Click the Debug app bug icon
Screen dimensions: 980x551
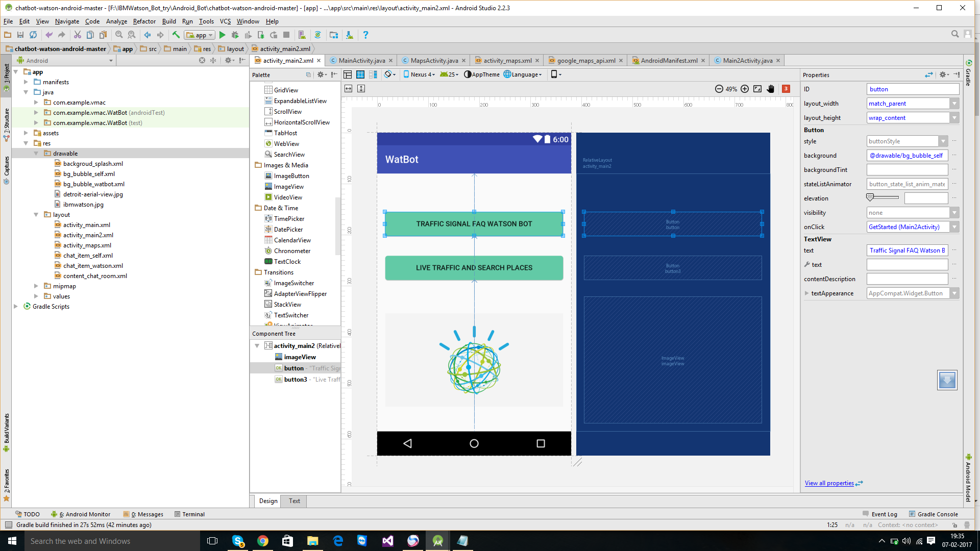tap(235, 35)
